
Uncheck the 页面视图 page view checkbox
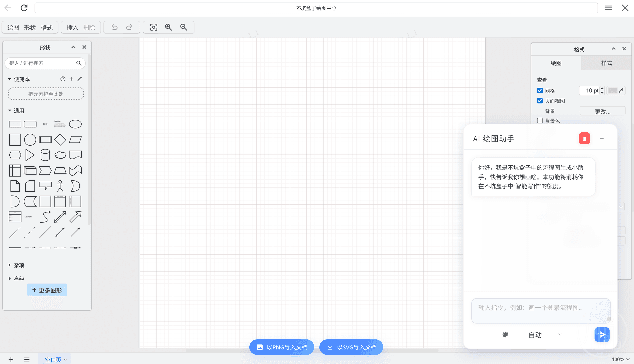540,101
